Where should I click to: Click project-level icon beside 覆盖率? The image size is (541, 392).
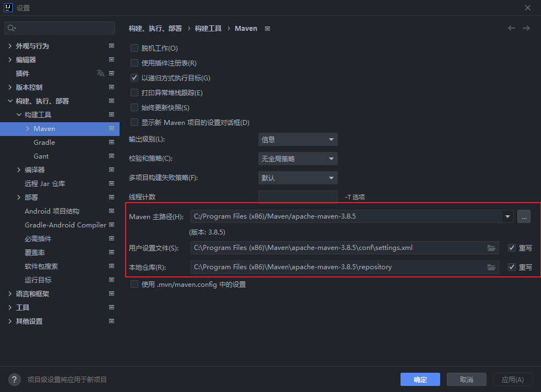(x=111, y=252)
